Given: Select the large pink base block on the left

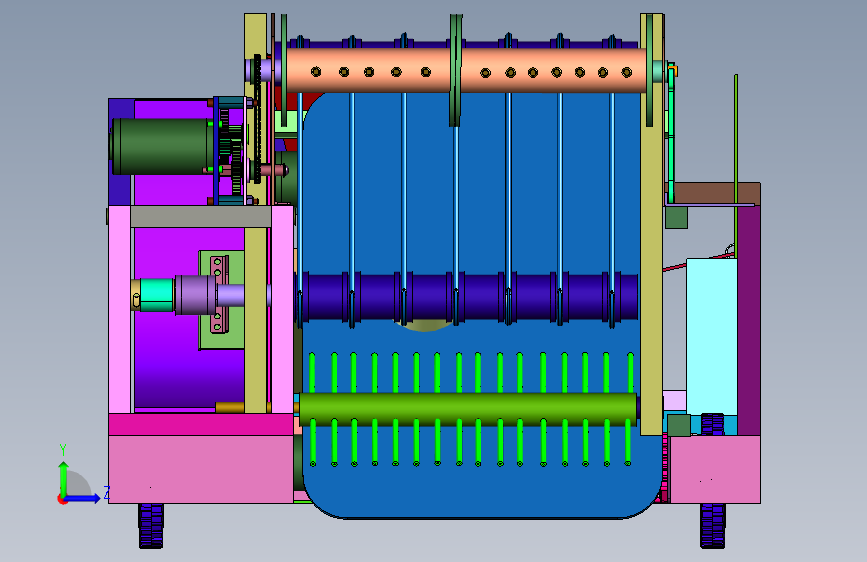Looking at the screenshot, I should pos(201,469).
